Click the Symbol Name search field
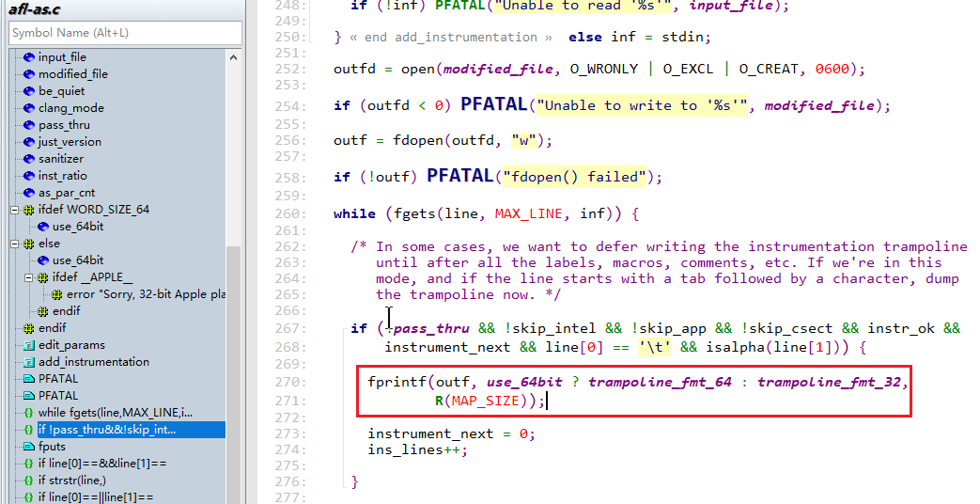Screen dimensions: 980x504 click(x=125, y=33)
